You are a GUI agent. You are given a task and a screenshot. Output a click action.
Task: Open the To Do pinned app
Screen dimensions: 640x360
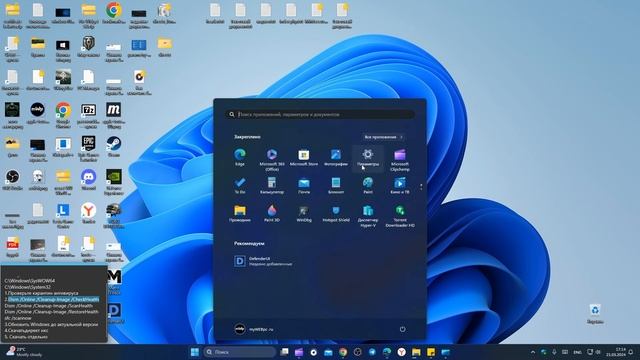(240, 185)
